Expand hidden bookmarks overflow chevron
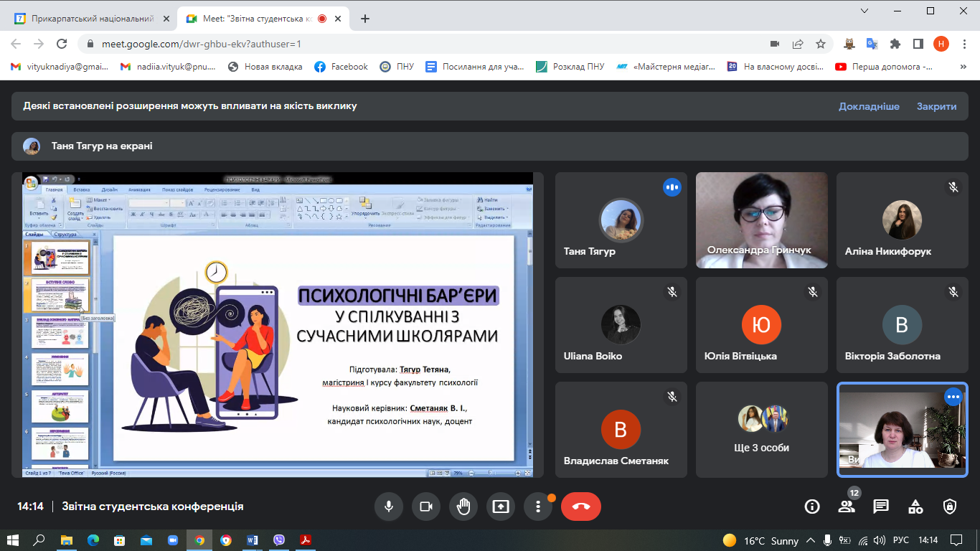Viewport: 980px width, 551px height. [x=963, y=67]
